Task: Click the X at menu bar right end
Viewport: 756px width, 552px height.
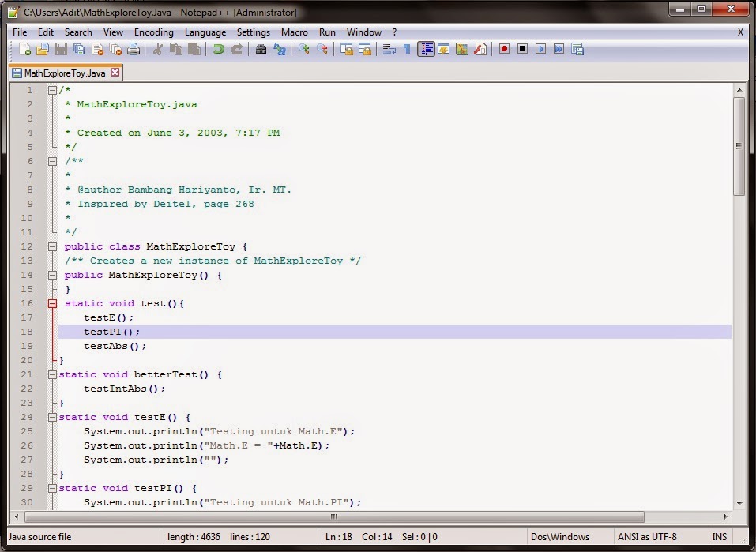Action: [x=740, y=32]
